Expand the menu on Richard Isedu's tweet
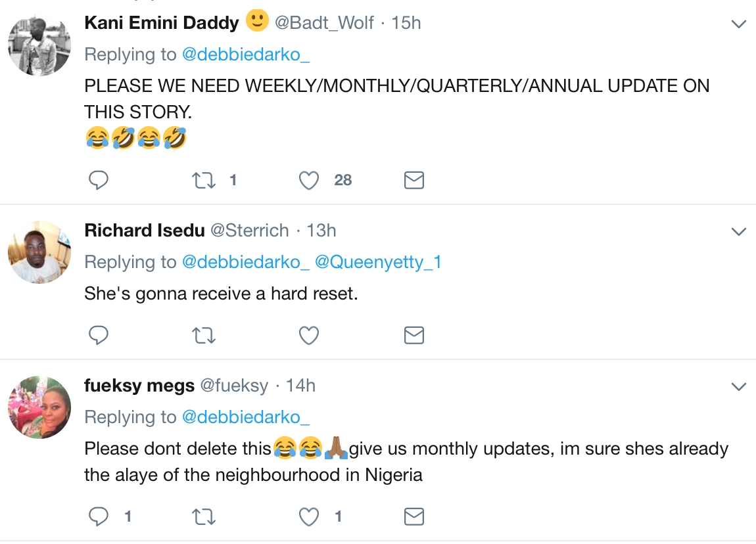Screen dimensions: 756x544 click(739, 231)
